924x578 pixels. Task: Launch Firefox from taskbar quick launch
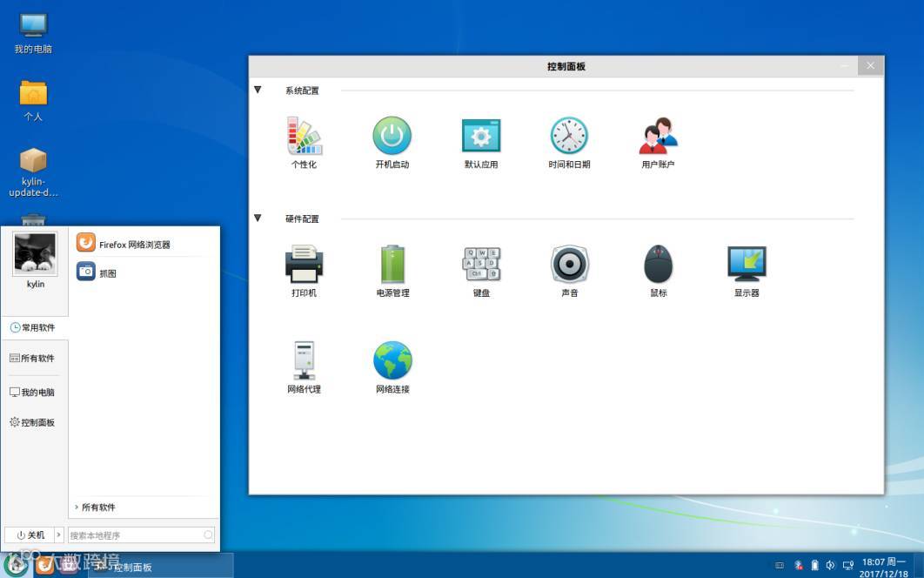44,566
